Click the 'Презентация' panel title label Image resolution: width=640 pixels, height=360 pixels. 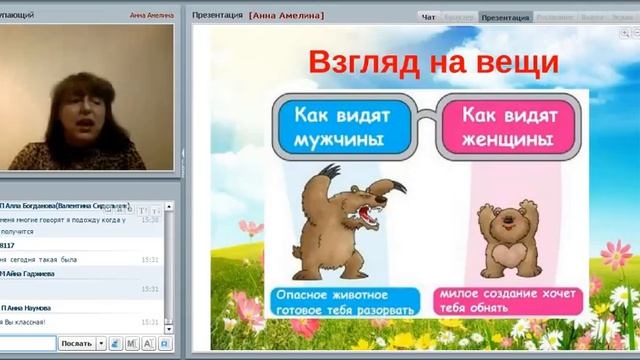[217, 16]
